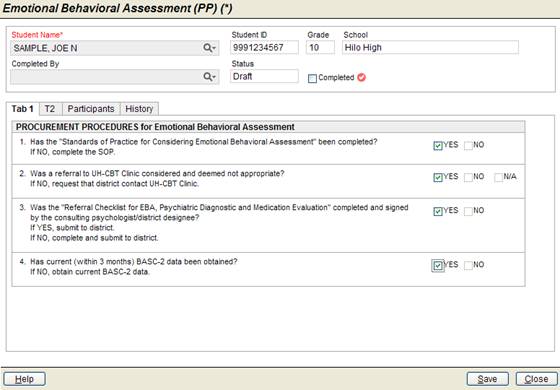Viewport: 560px width, 390px height.
Task: Open Student Name search magnifier icon
Action: pos(209,48)
